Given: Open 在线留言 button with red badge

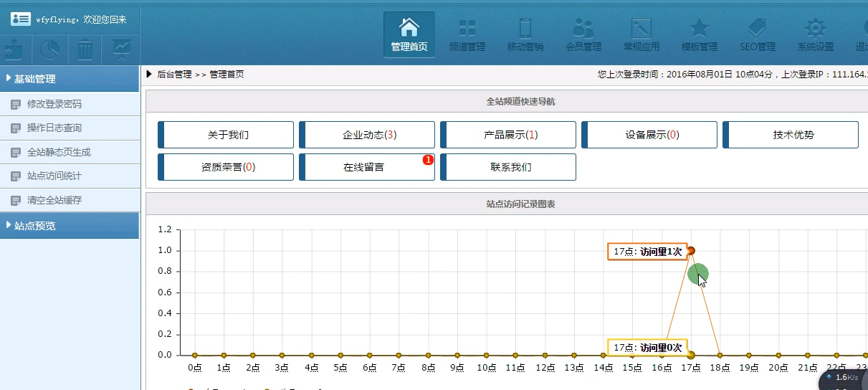Looking at the screenshot, I should click(367, 167).
